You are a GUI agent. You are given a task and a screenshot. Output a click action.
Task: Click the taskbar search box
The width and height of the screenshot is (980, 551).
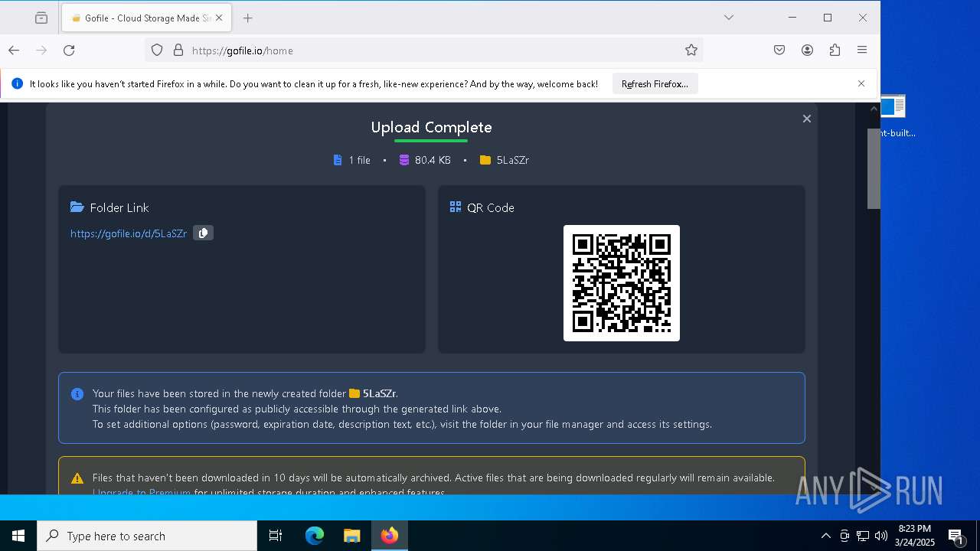[147, 536]
